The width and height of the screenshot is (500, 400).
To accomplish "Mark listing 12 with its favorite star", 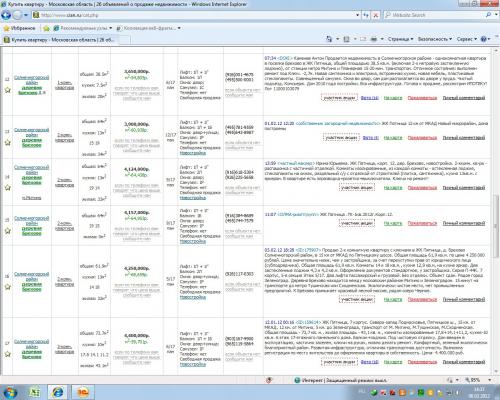I will pos(8,90).
